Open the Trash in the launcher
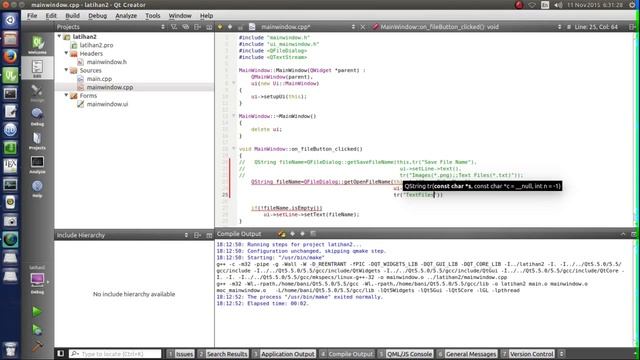 pyautogui.click(x=10, y=349)
